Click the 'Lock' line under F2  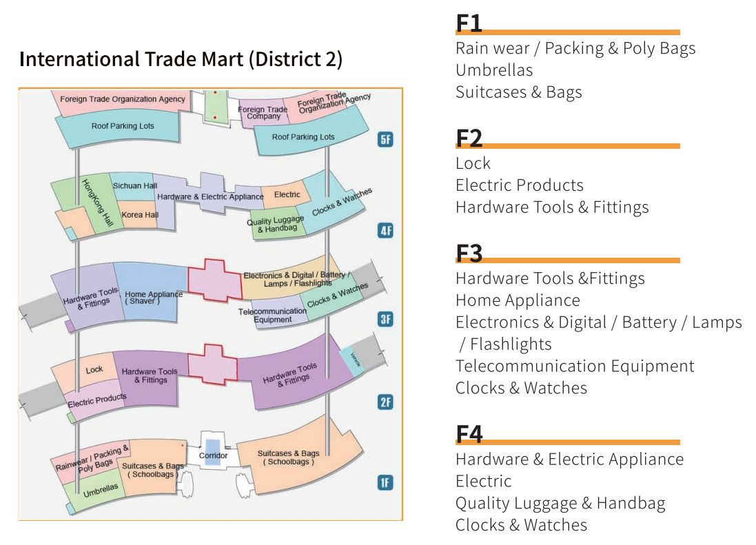[x=473, y=163]
